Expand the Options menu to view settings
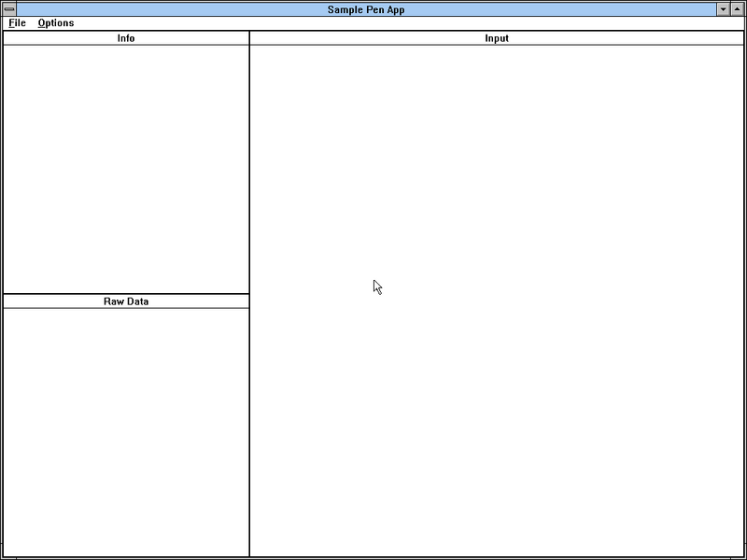The height and width of the screenshot is (560, 747). point(54,23)
